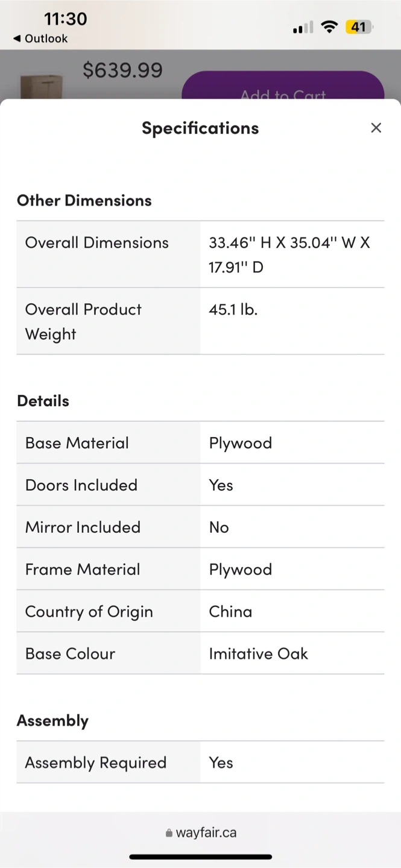Tap the wayfair.ca address bar text

206,833
